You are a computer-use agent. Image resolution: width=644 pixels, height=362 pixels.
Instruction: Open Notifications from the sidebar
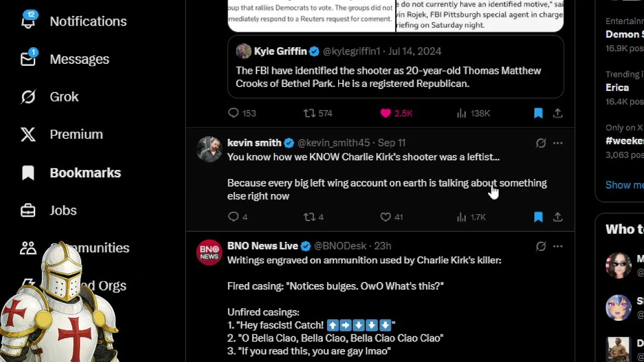click(x=73, y=21)
